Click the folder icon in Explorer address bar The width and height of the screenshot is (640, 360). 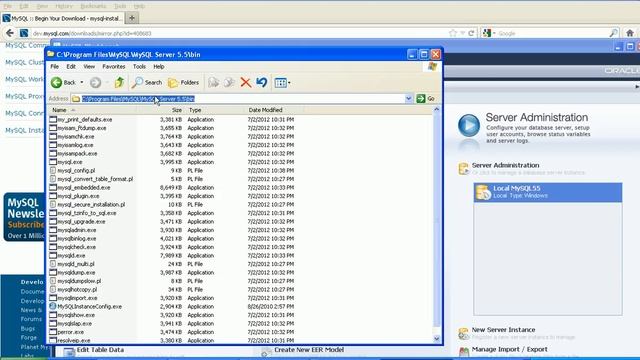tap(76, 99)
